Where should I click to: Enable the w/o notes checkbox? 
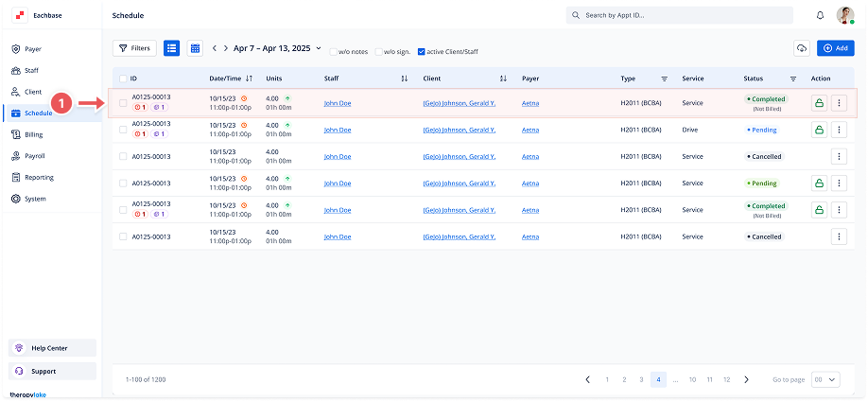click(x=333, y=51)
